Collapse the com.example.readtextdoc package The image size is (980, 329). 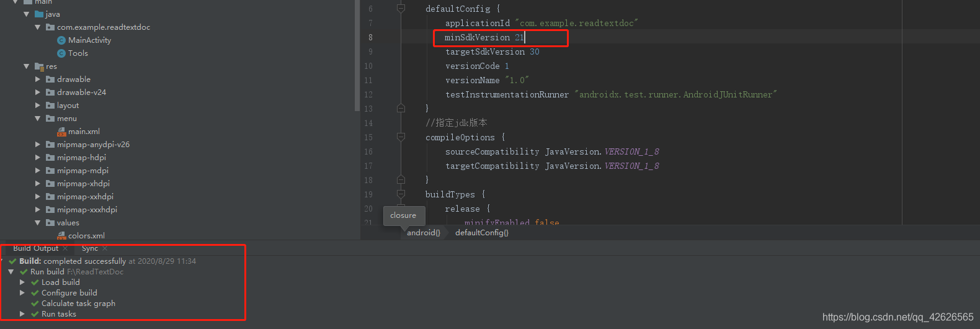37,27
